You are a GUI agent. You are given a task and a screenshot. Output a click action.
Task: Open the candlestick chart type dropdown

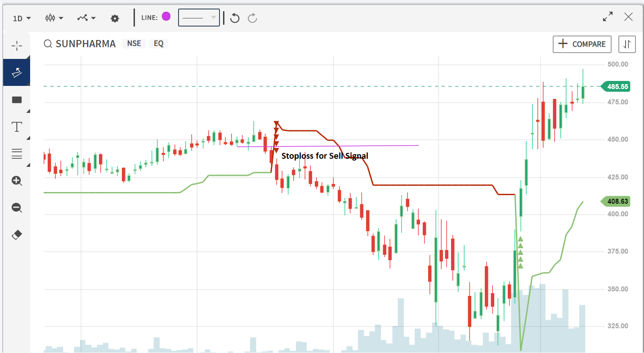(x=54, y=18)
